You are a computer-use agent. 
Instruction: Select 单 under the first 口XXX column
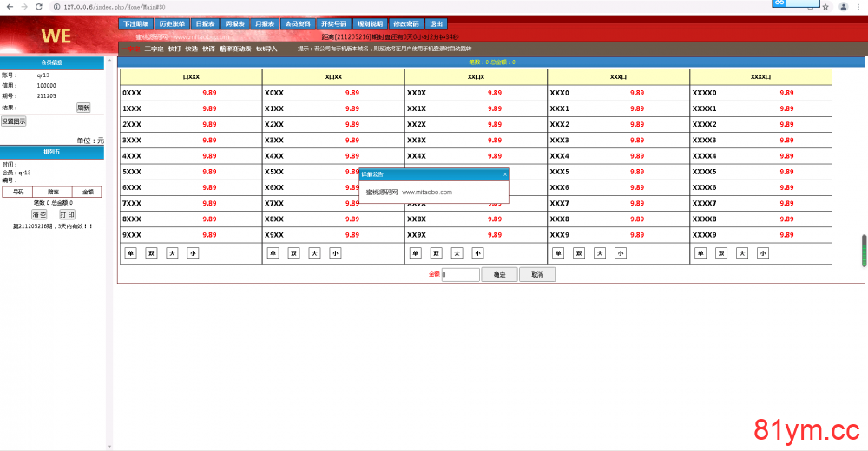[x=131, y=253]
